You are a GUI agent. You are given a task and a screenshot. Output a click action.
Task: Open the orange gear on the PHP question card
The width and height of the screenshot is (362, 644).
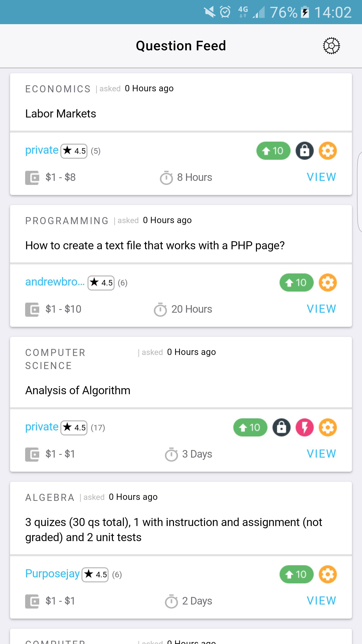pos(328,283)
